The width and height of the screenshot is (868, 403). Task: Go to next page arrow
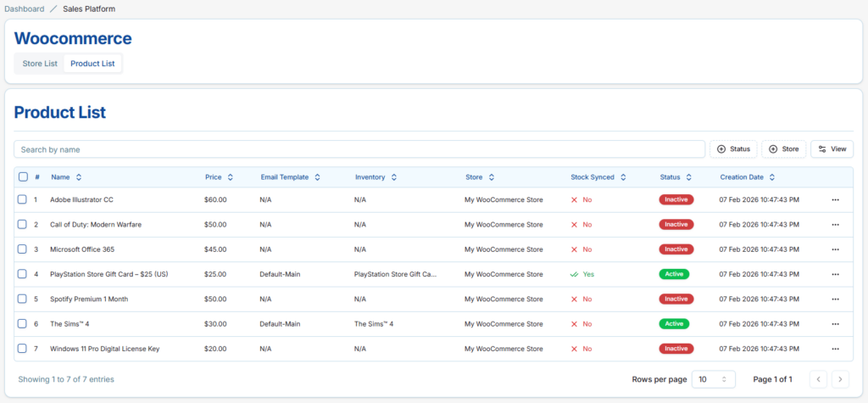(x=840, y=379)
